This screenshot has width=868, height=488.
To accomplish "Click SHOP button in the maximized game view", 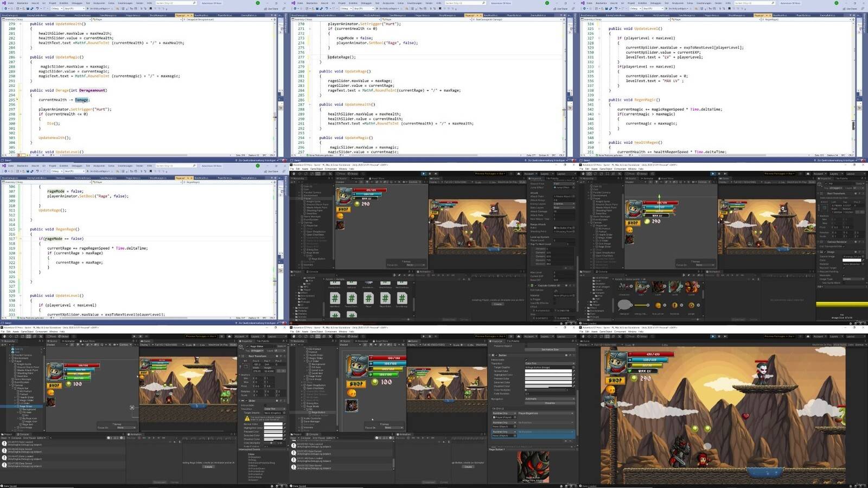I will (615, 380).
